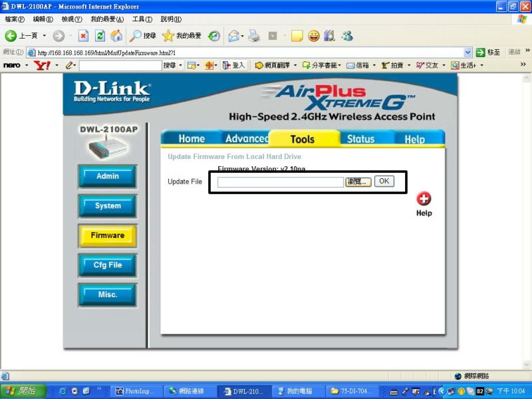
Task: Click the page vertical scrollbar up arrow
Action: click(x=526, y=78)
